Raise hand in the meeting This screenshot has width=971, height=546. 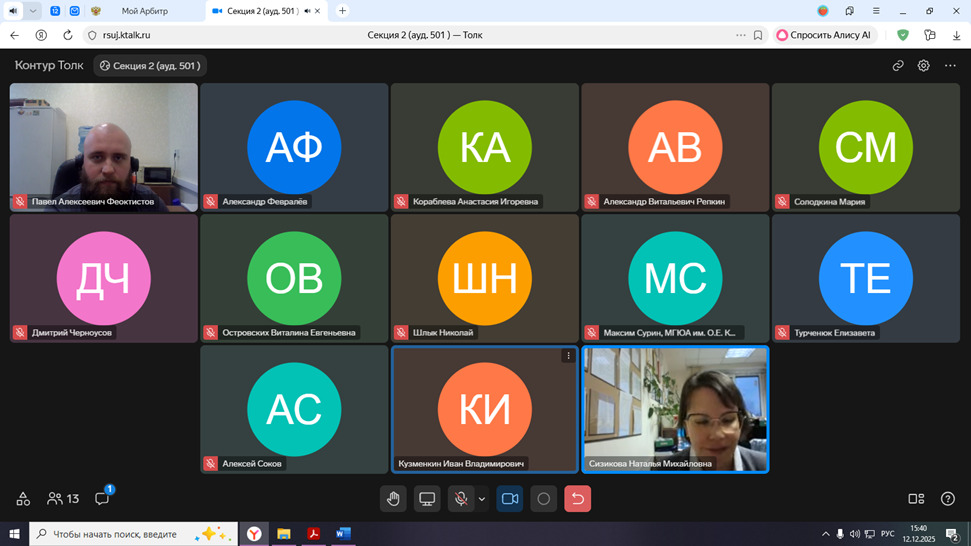(393, 499)
